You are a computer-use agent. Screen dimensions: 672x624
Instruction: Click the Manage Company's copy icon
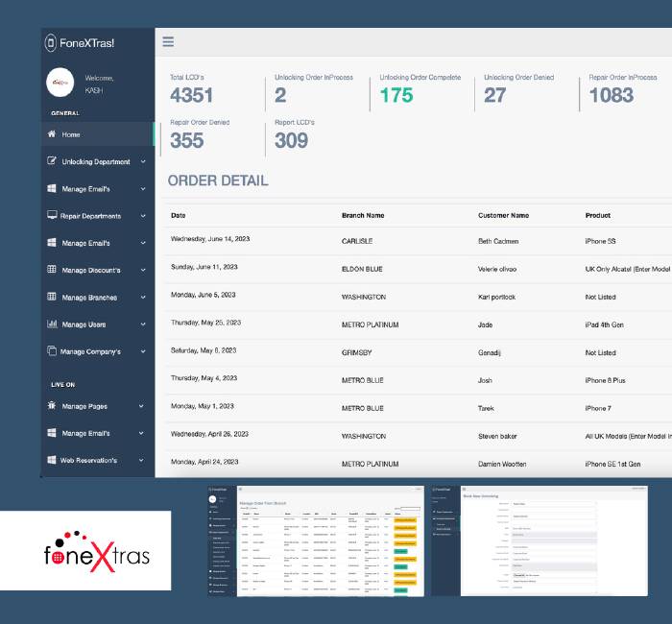point(52,351)
